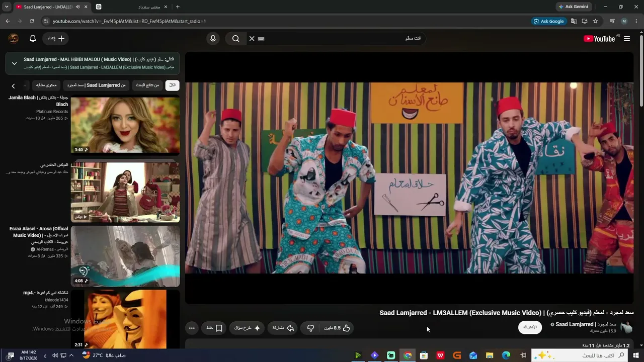Image resolution: width=644 pixels, height=362 pixels.
Task: View site information icon in address bar
Action: tap(46, 21)
